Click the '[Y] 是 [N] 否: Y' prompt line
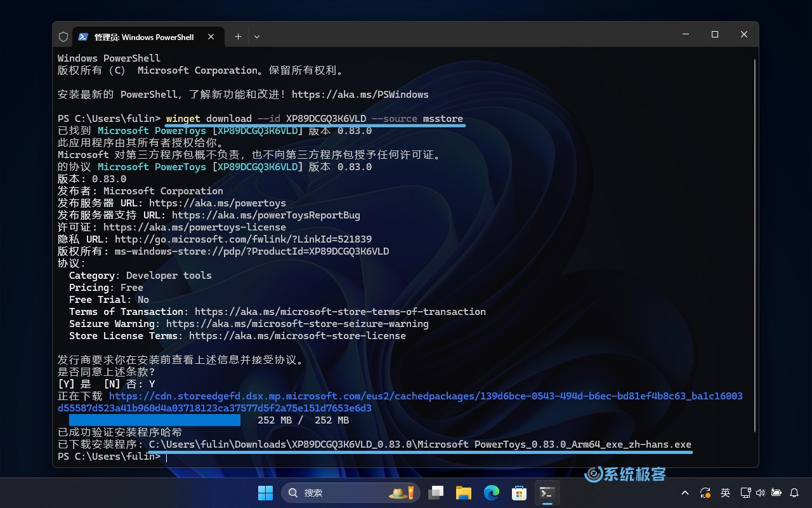The image size is (812, 508). pos(106,384)
